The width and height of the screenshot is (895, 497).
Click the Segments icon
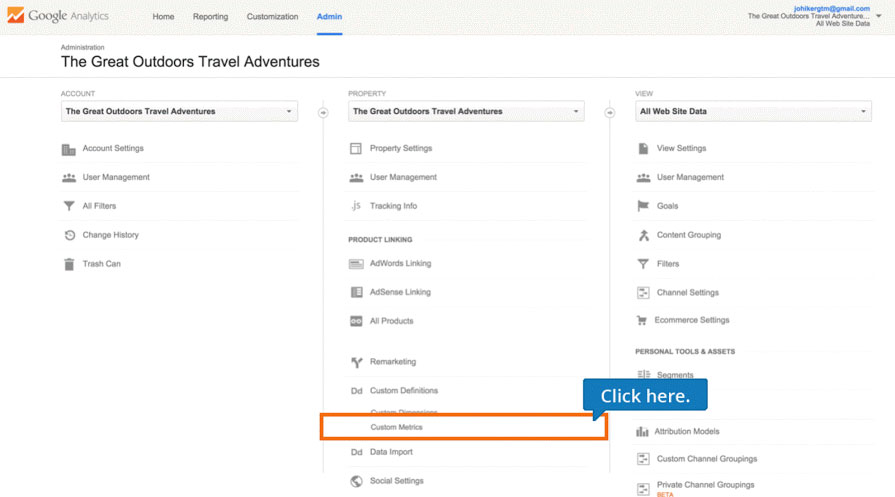point(643,374)
